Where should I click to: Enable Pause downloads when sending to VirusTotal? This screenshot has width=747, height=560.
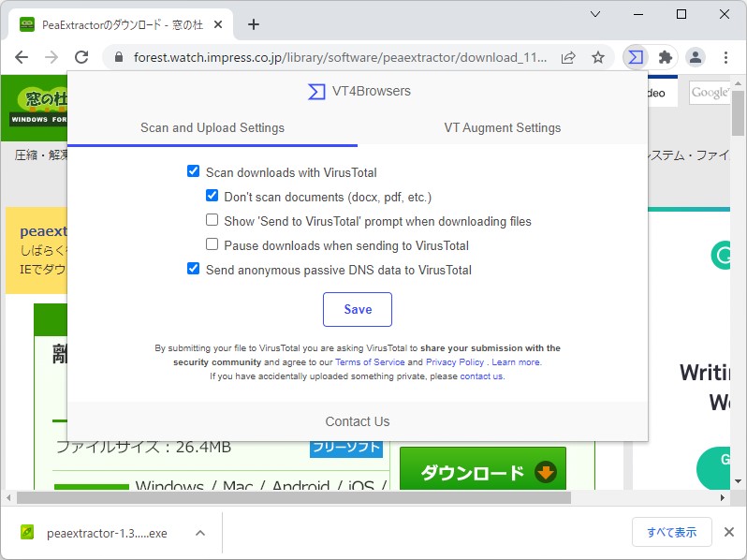pos(212,244)
